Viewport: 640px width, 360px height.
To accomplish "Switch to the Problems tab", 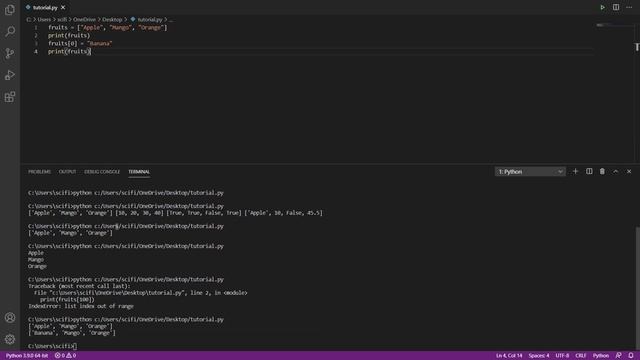I will click(x=40, y=172).
